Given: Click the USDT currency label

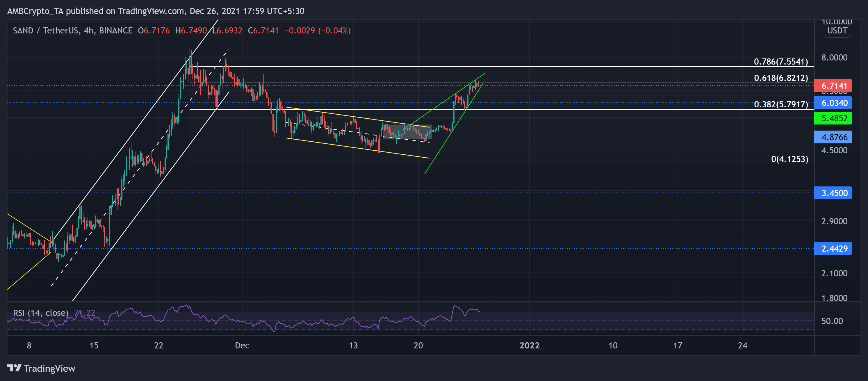Looking at the screenshot, I should [837, 31].
